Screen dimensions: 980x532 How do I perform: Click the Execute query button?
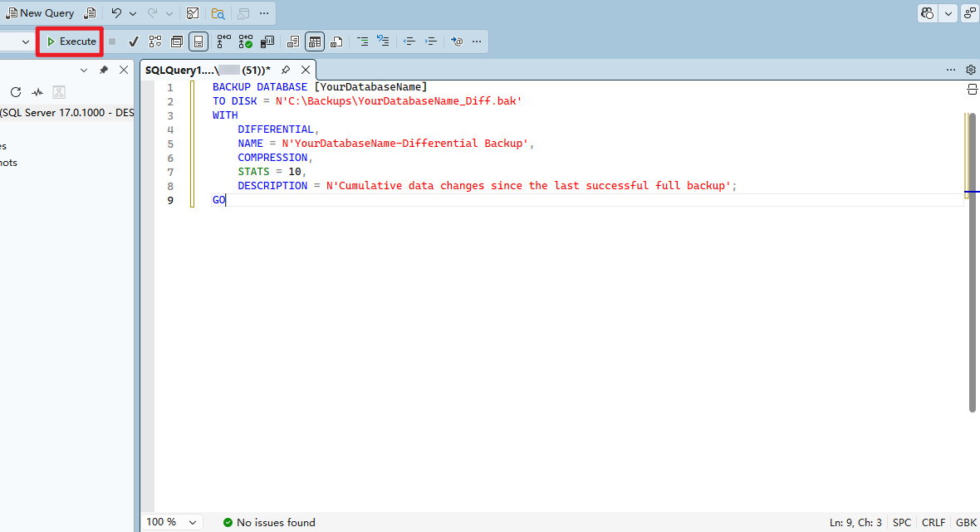click(71, 41)
